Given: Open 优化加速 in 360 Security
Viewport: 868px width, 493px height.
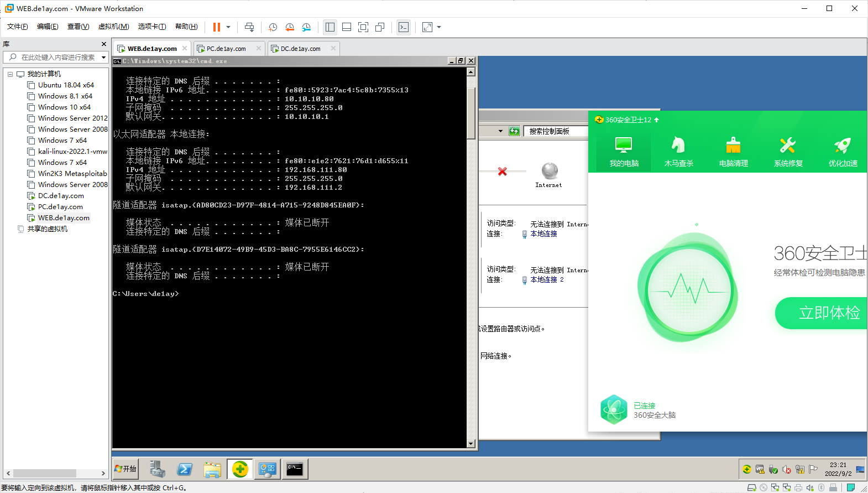Looking at the screenshot, I should pos(843,152).
